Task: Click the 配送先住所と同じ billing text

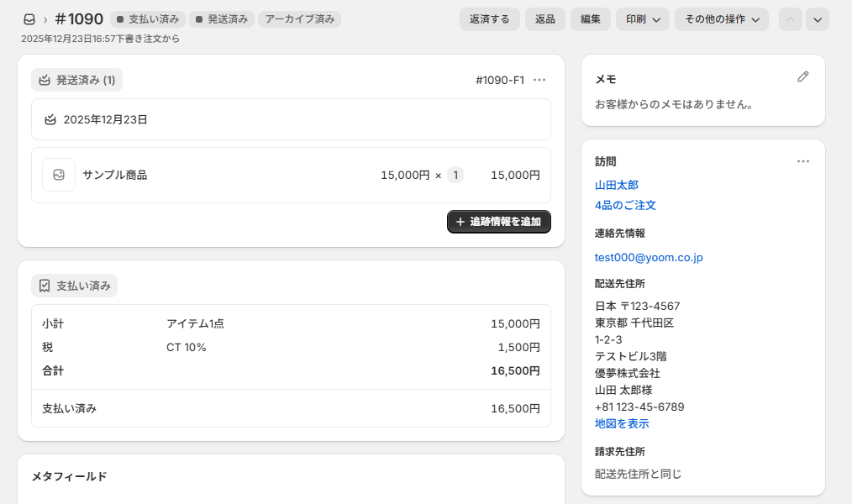Action: tap(638, 474)
